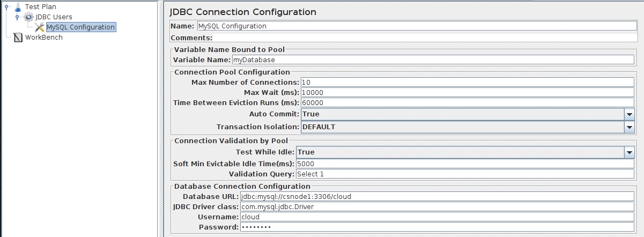The height and width of the screenshot is (237, 644).
Task: Open the Auto Commit dropdown
Action: 629,114
